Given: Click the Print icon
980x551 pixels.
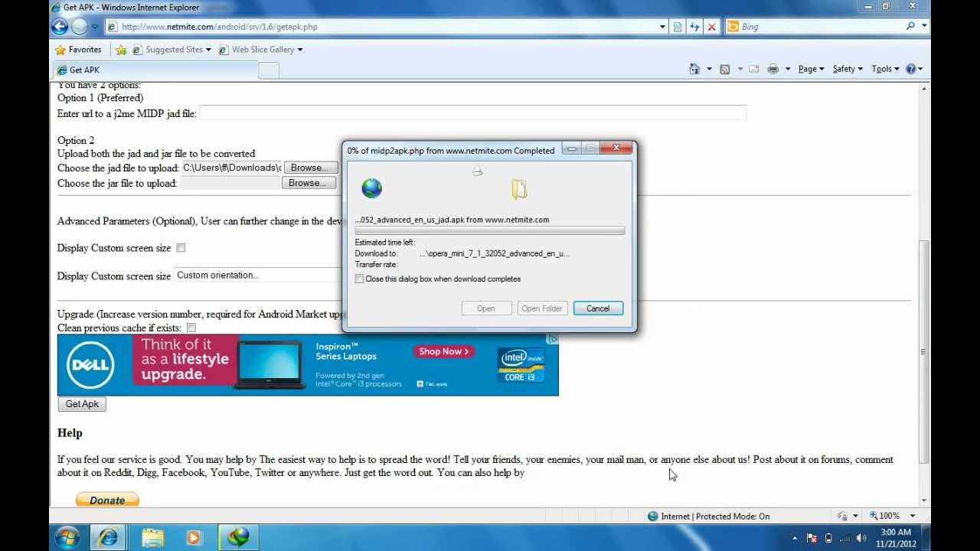Looking at the screenshot, I should click(x=773, y=69).
